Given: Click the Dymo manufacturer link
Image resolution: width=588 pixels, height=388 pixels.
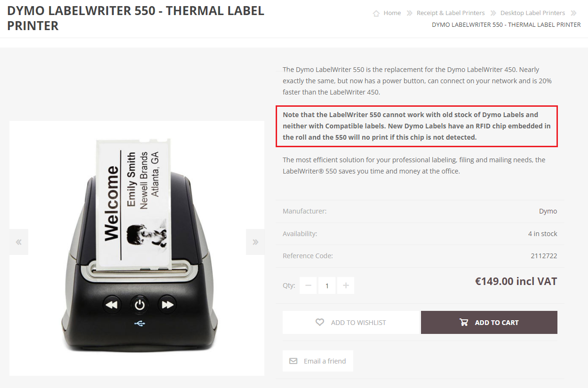Looking at the screenshot, I should (x=548, y=211).
